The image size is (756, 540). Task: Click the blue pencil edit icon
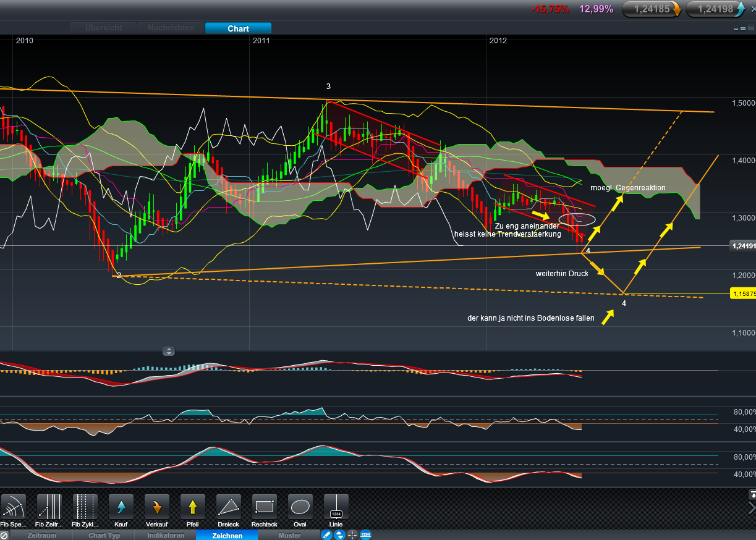point(328,535)
